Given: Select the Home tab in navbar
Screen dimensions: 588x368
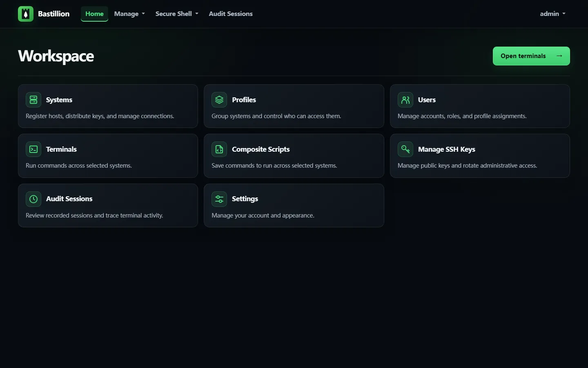Looking at the screenshot, I should (94, 14).
